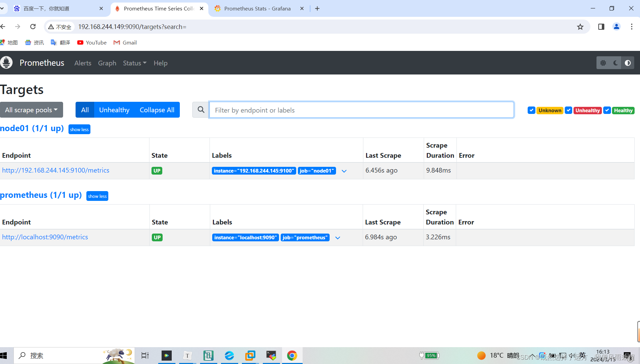Open the VMware icon on the taskbar
Viewport: 640px width, 364px height.
[250, 356]
